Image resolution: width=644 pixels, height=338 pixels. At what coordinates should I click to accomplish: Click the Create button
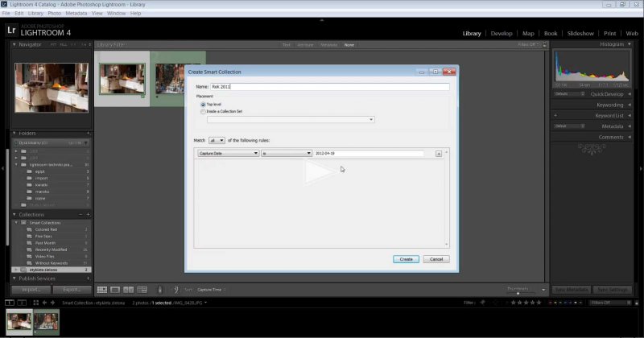click(x=406, y=259)
